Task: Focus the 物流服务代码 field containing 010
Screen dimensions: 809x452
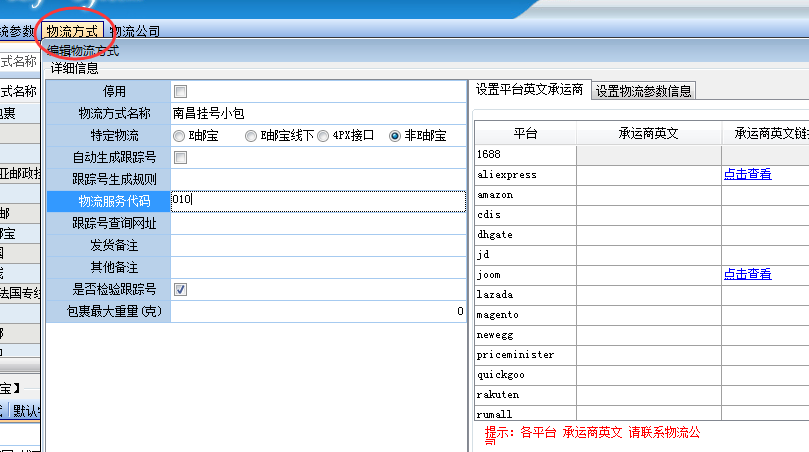Action: (318, 201)
